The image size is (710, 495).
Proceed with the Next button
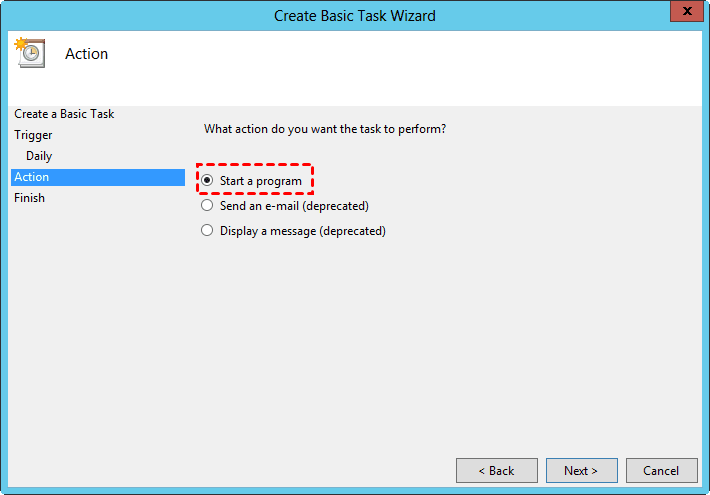point(581,470)
